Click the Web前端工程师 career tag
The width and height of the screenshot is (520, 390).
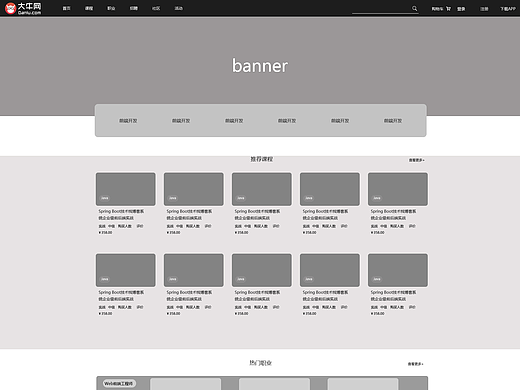click(119, 384)
